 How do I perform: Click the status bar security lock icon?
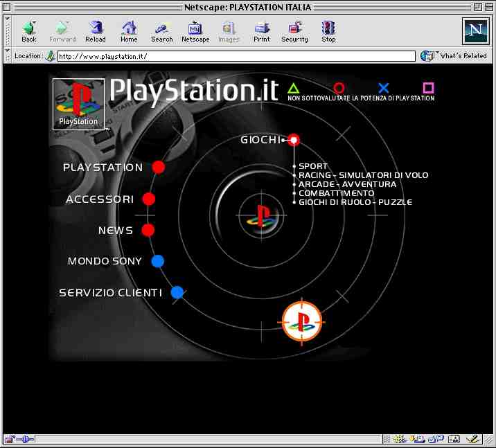pyautogui.click(x=10, y=439)
